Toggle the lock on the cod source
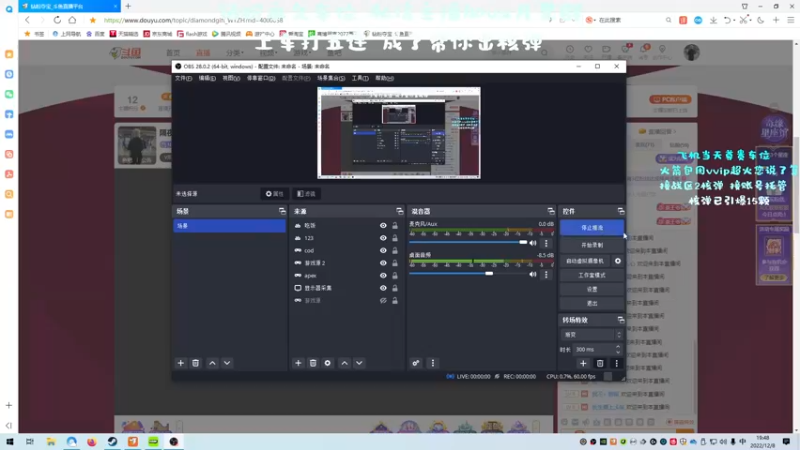 pos(395,251)
